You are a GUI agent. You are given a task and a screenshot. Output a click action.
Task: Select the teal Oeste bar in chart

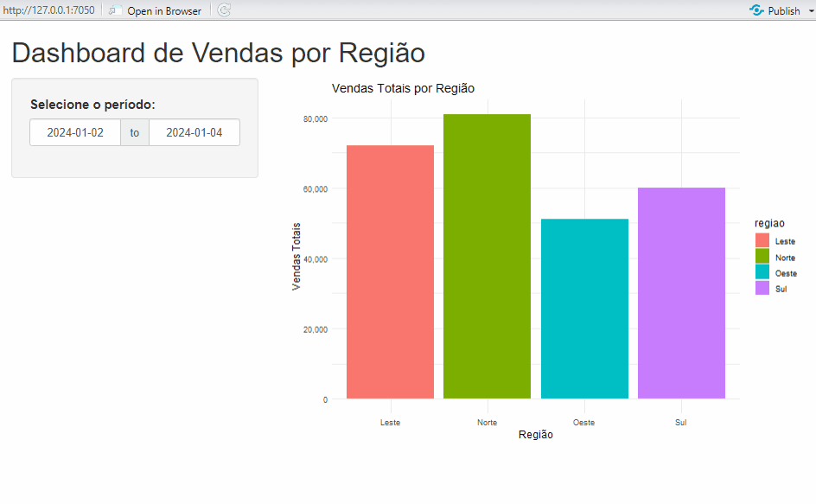pyautogui.click(x=584, y=309)
